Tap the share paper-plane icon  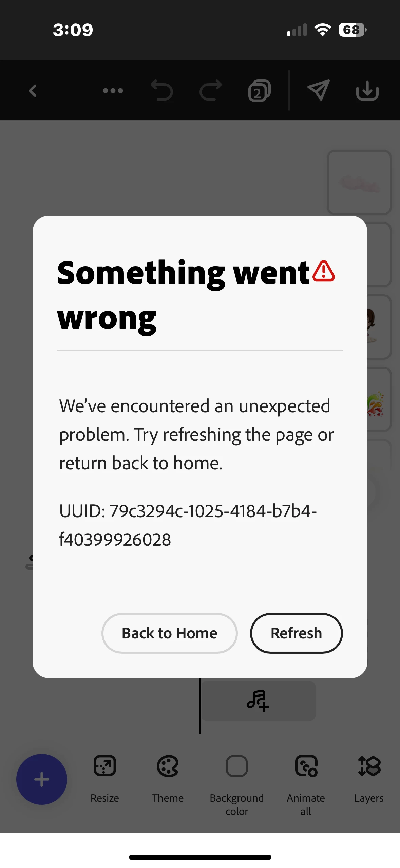(319, 90)
